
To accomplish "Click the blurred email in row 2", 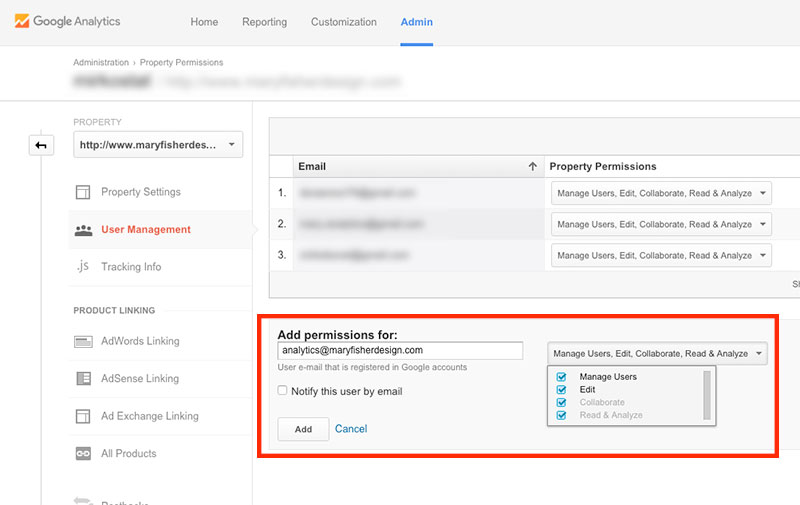I will pos(361,224).
